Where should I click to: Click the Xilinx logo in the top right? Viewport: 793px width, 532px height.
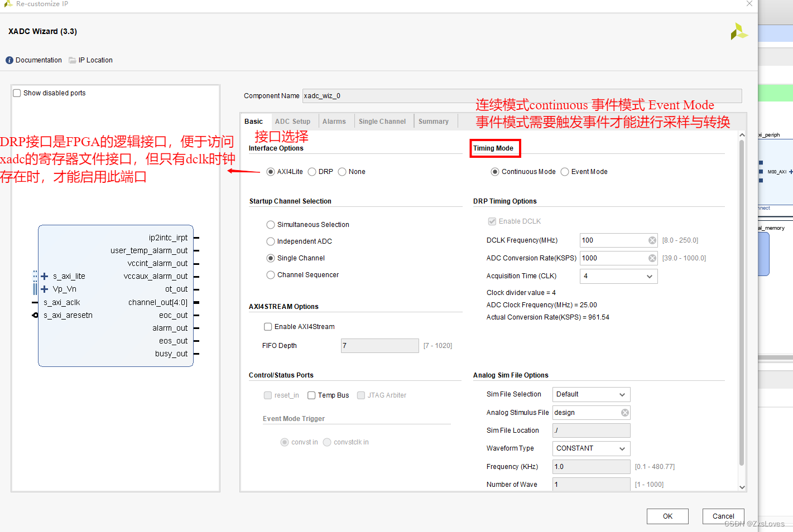tap(739, 32)
